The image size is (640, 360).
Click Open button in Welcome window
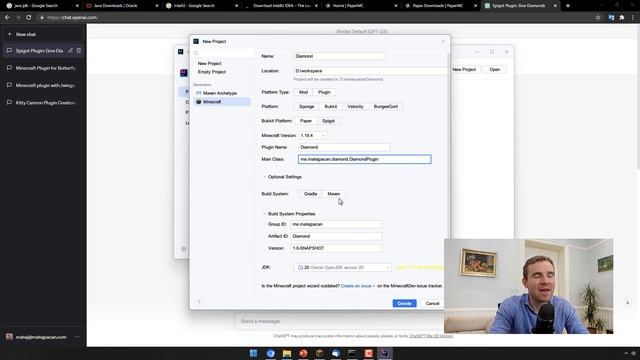[x=495, y=69]
